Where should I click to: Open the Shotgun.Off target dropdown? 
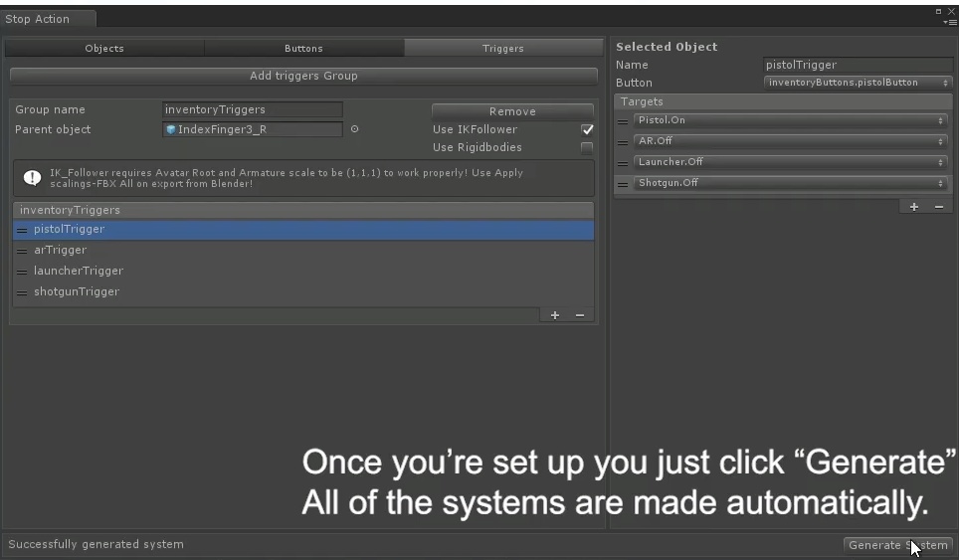(791, 183)
